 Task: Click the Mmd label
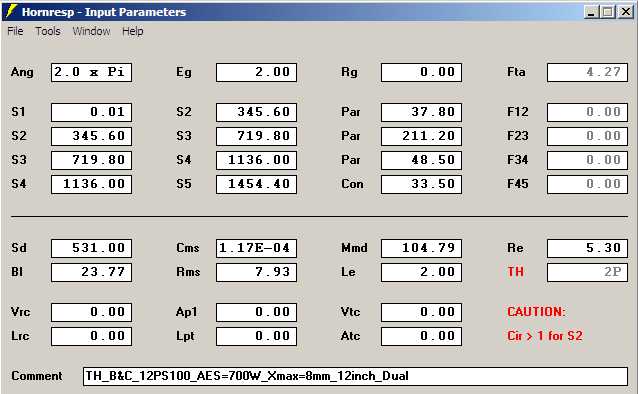click(354, 248)
